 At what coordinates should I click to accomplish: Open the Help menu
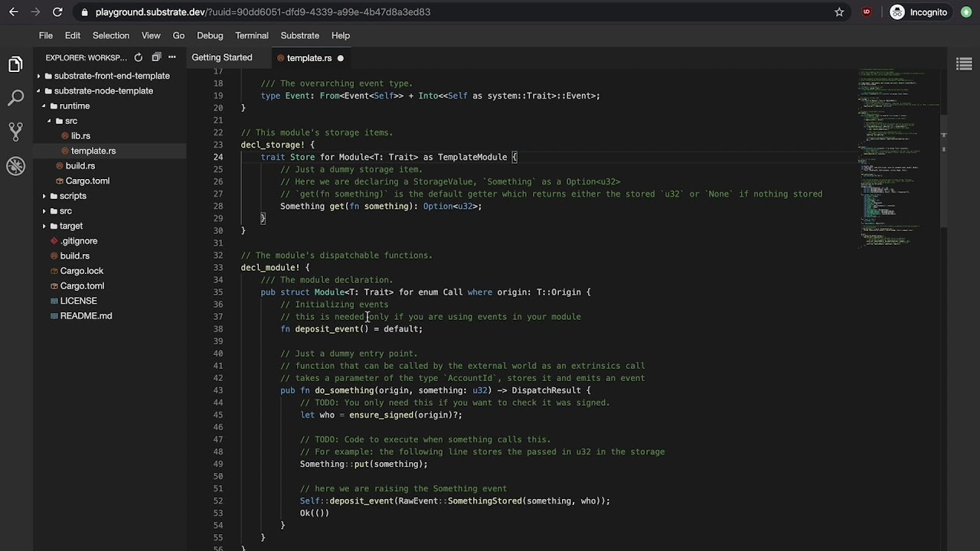click(341, 35)
